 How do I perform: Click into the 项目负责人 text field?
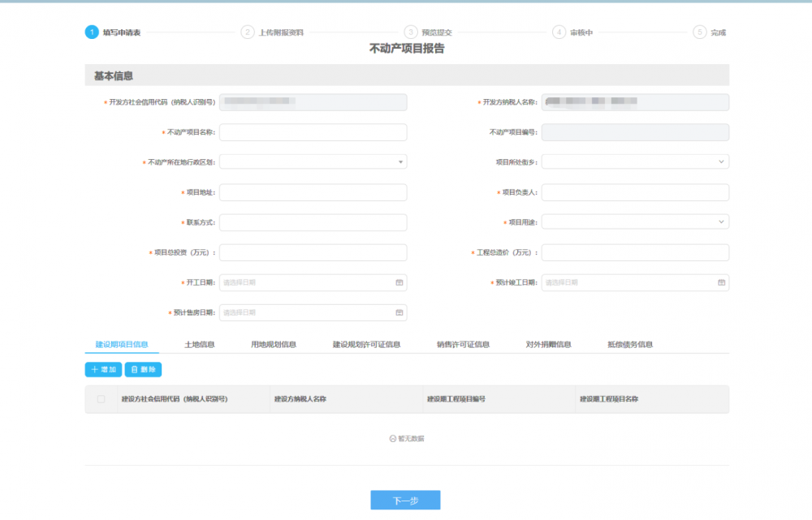(635, 192)
